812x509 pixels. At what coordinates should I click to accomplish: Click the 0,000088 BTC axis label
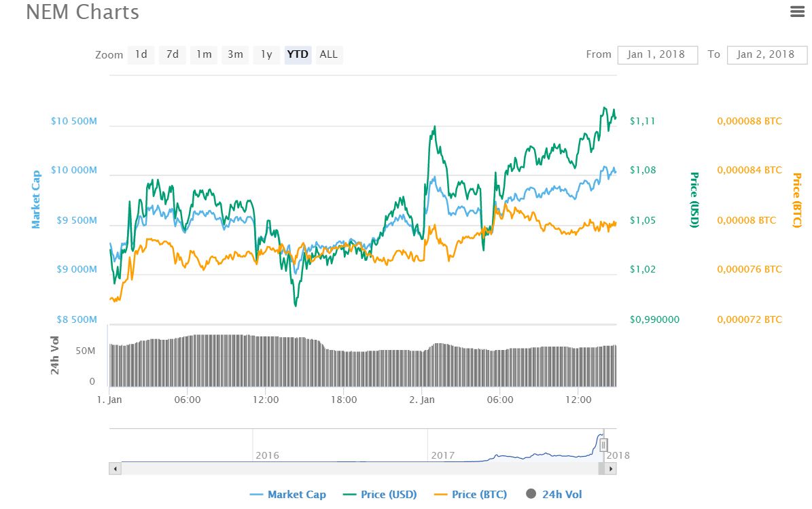click(x=749, y=121)
